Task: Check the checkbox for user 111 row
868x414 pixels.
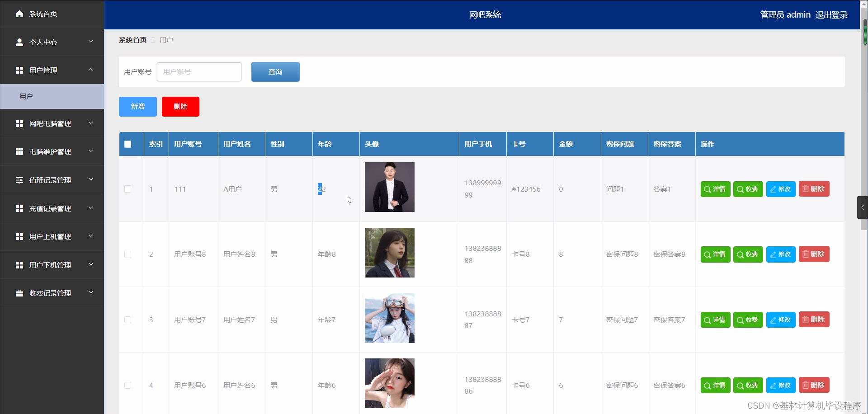Action: coord(128,189)
